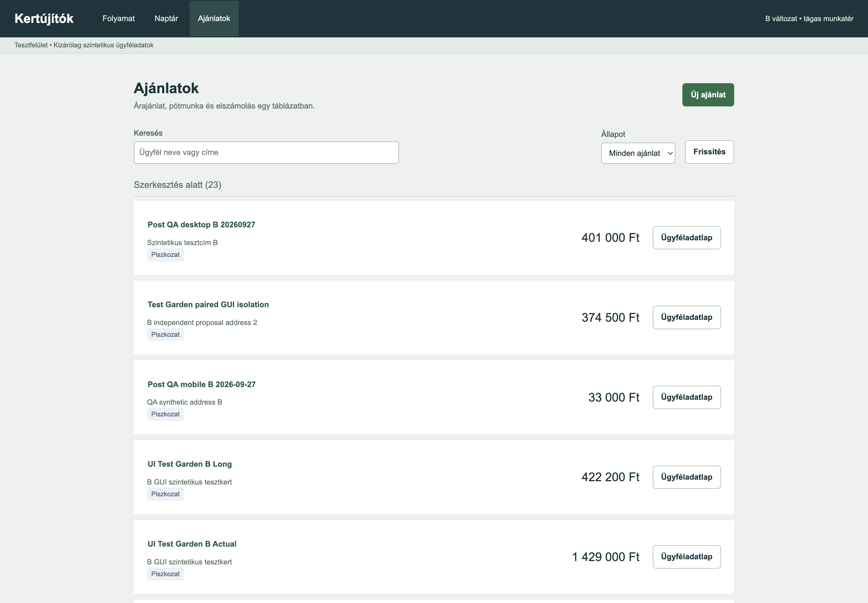Create a new offer with Új ajánlat
Screen dimensions: 868x603
click(708, 95)
